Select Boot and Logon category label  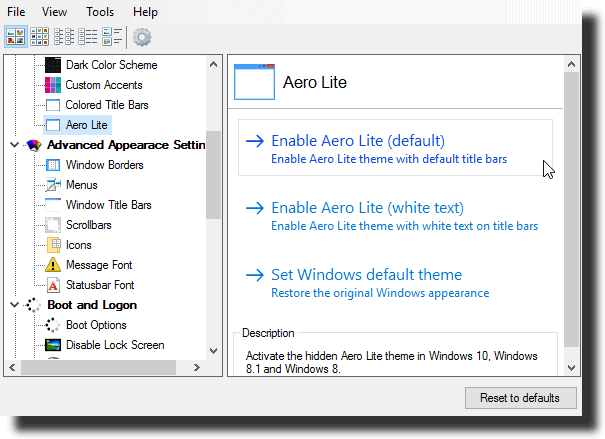92,305
